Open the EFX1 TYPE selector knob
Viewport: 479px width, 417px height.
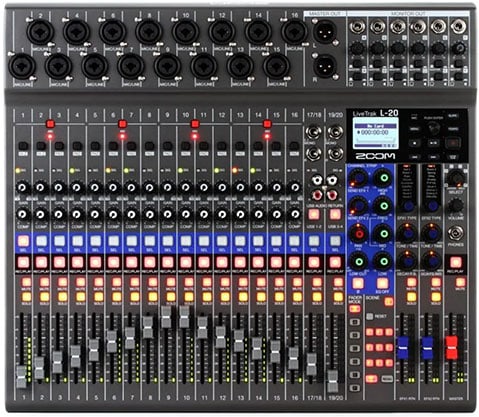coord(407,205)
